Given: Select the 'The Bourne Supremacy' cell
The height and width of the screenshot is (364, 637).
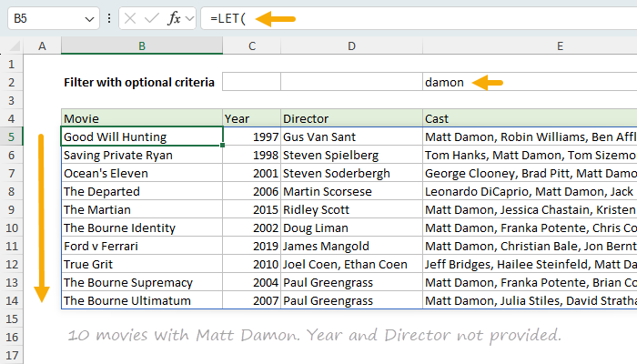Looking at the screenshot, I should coord(142,283).
